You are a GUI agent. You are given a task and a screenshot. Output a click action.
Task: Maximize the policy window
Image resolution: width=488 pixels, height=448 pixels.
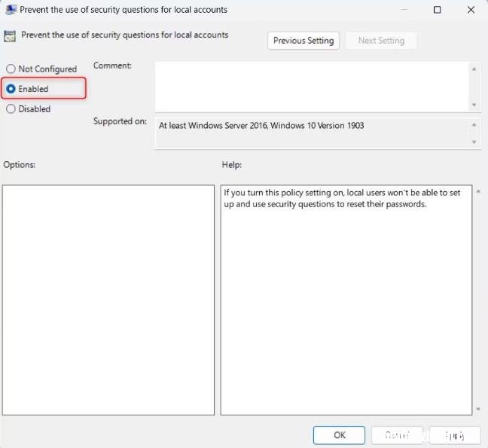click(437, 10)
